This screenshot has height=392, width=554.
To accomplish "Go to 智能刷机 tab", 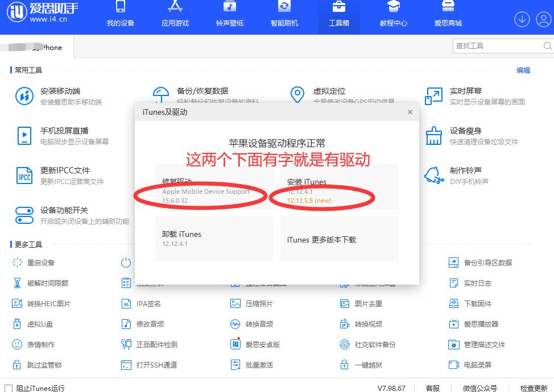I will [284, 15].
